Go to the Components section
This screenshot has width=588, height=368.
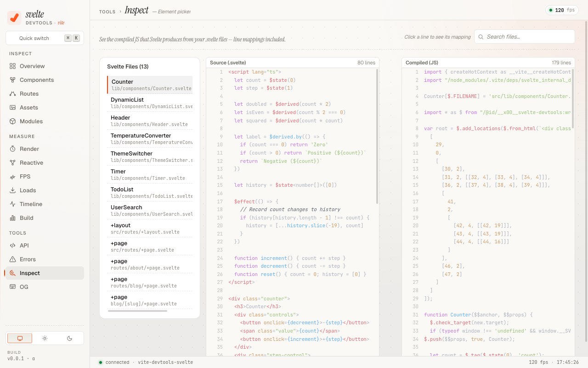45,80
